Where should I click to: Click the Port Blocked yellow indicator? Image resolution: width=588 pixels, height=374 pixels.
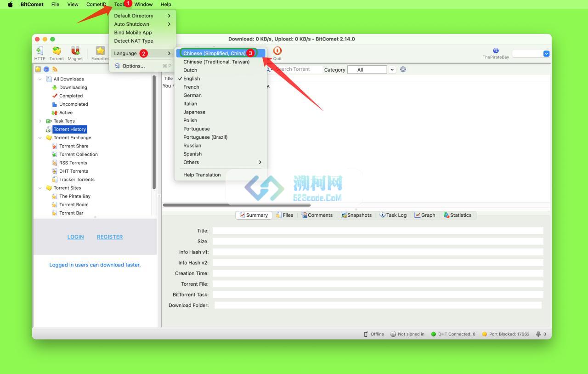484,334
